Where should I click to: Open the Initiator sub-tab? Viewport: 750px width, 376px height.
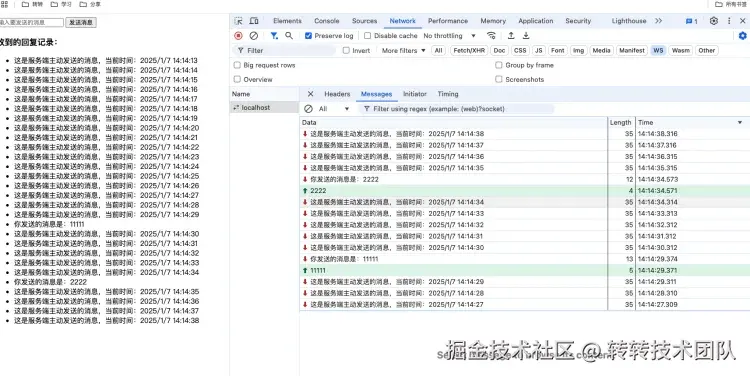coord(415,94)
